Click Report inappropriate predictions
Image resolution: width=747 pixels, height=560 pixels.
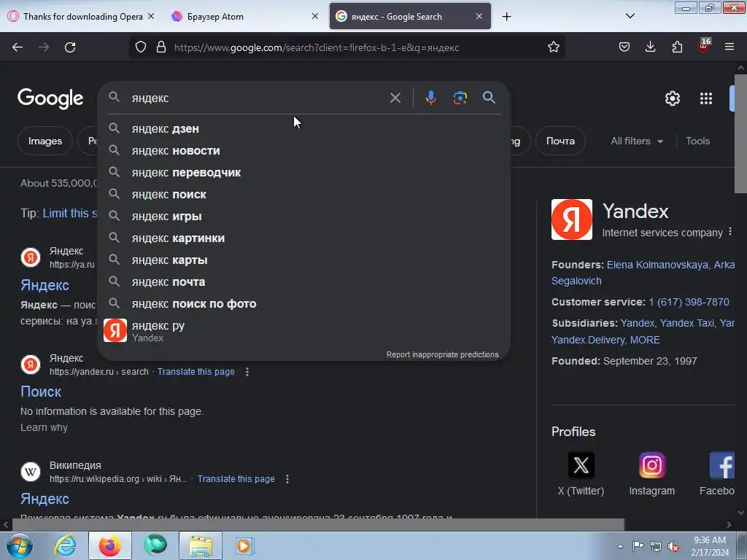click(442, 355)
